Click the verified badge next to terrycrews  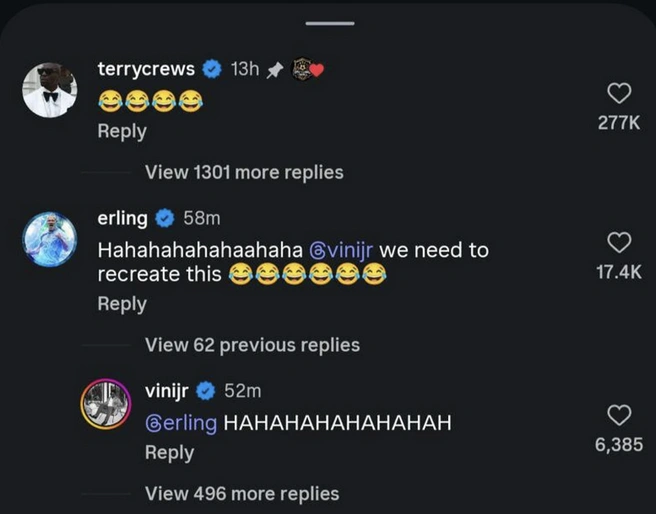(212, 69)
